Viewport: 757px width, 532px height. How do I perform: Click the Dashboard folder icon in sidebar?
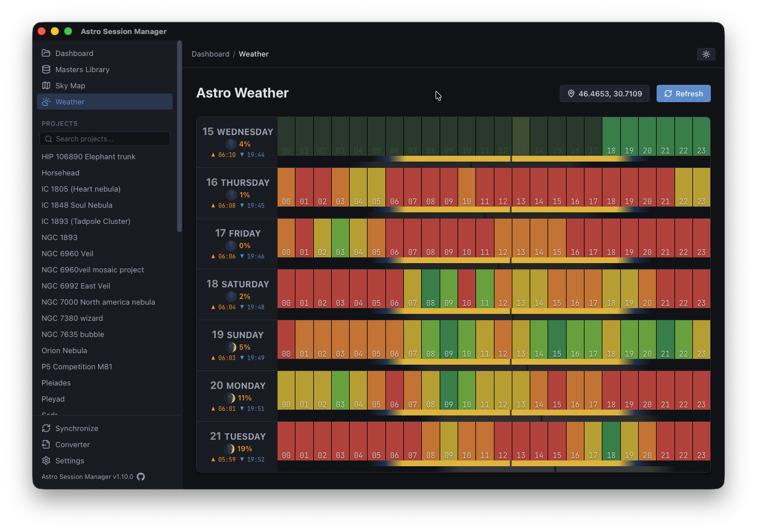point(46,53)
